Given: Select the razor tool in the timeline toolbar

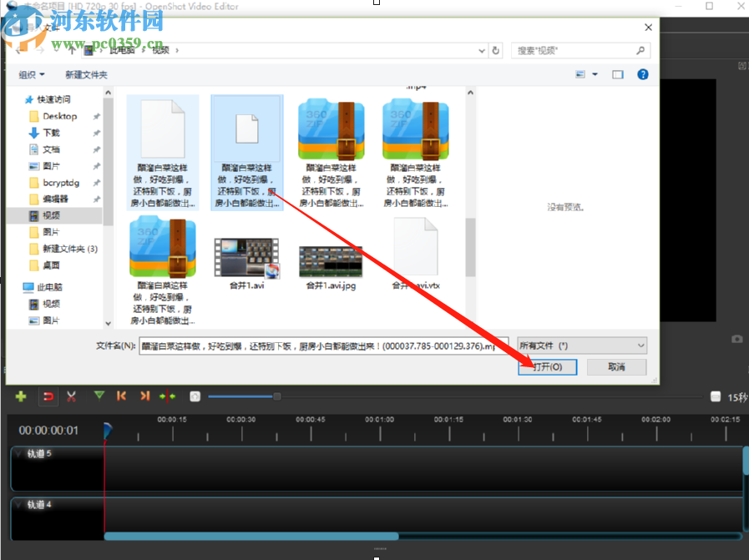Looking at the screenshot, I should pos(71,397).
